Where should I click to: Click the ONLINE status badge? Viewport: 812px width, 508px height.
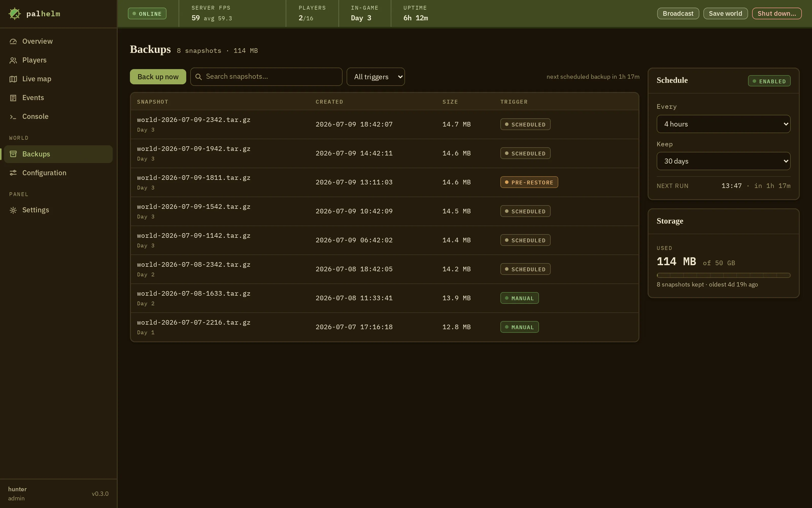point(147,13)
